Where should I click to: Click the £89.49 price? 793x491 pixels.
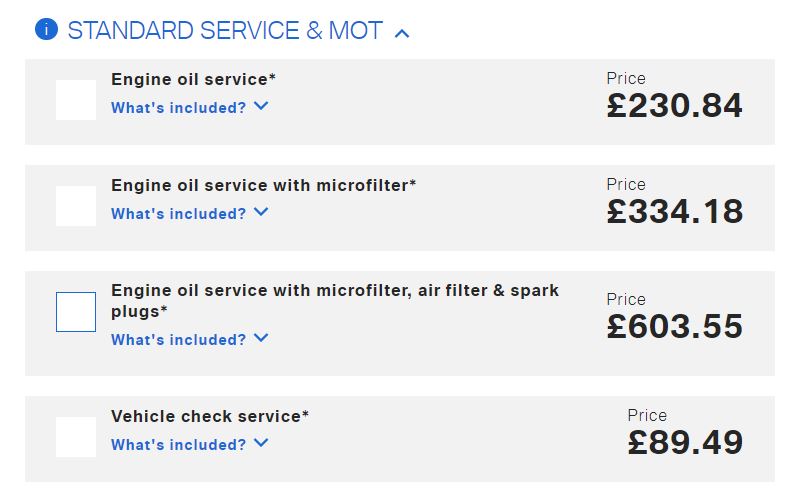coord(685,442)
